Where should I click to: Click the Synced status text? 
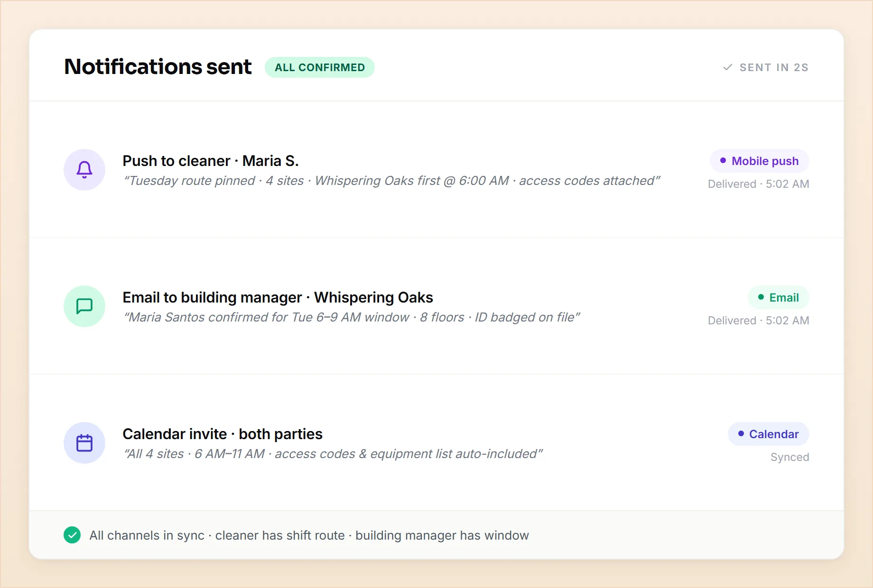(x=789, y=457)
